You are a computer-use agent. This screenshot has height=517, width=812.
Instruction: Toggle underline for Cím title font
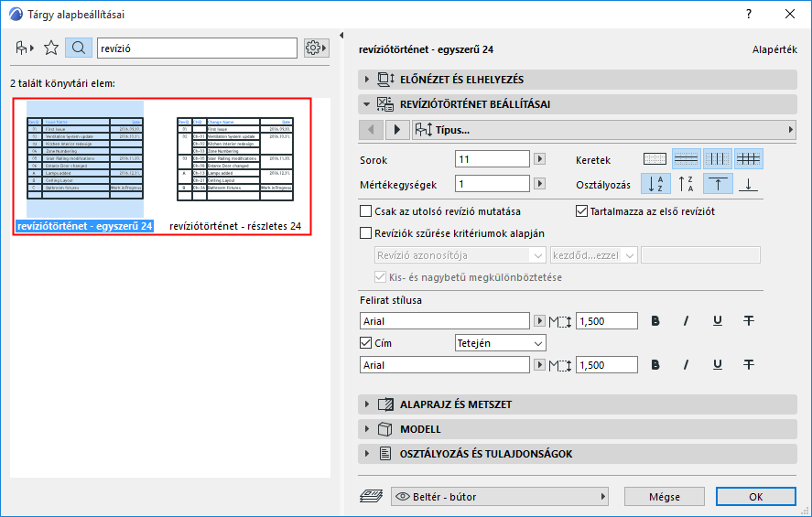point(717,365)
